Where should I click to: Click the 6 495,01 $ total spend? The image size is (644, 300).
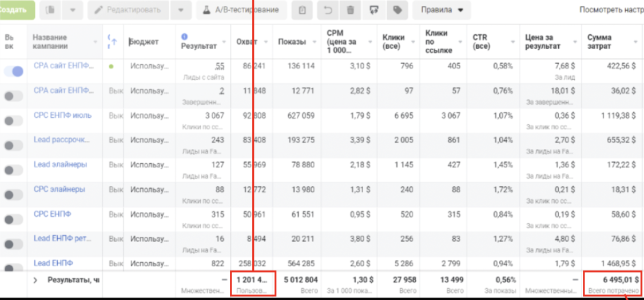coord(622,280)
